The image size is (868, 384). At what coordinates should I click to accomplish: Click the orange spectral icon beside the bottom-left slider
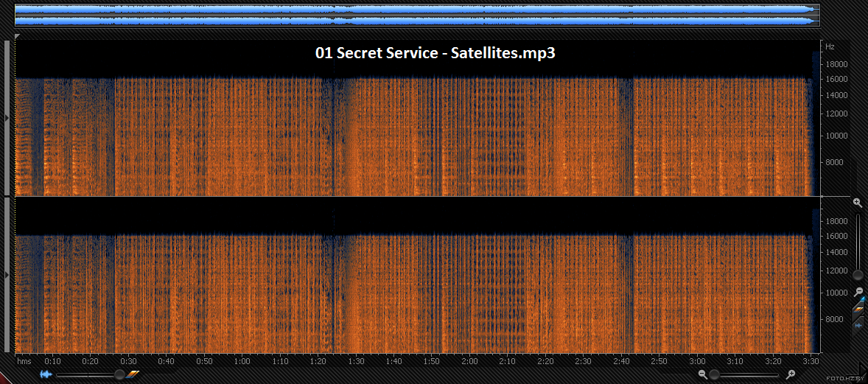click(133, 374)
